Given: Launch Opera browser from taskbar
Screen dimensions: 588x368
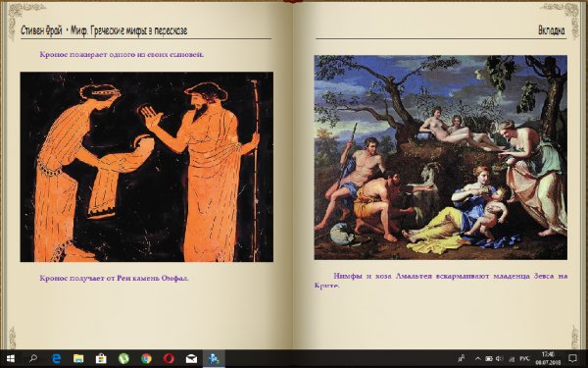Looking at the screenshot, I should point(169,358).
